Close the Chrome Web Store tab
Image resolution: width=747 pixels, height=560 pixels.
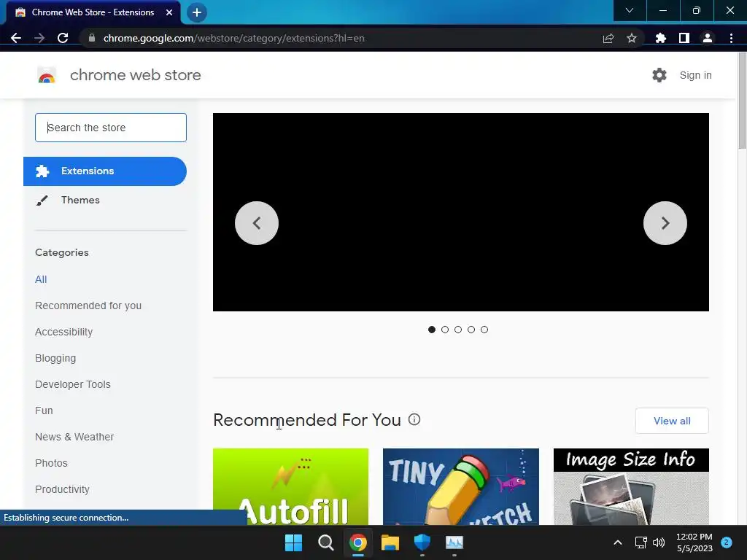click(169, 12)
